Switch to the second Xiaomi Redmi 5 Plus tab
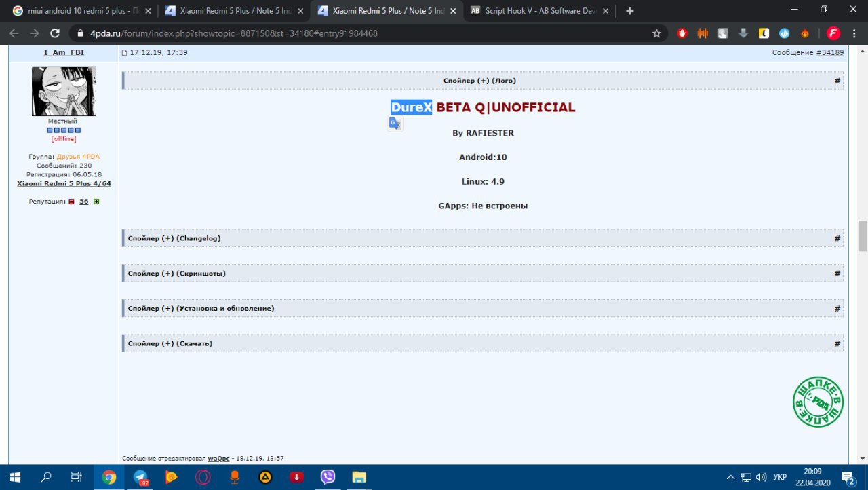The height and width of the screenshot is (490, 868). [388, 11]
